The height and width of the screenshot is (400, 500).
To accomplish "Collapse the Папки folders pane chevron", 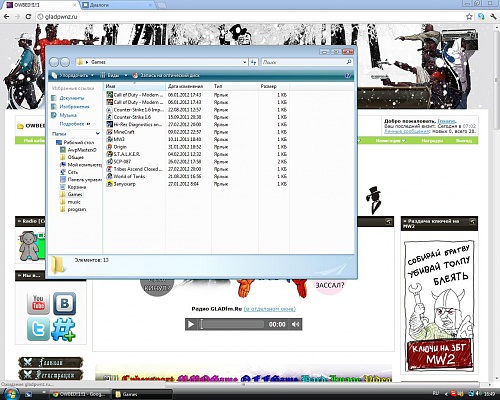I will (98, 133).
